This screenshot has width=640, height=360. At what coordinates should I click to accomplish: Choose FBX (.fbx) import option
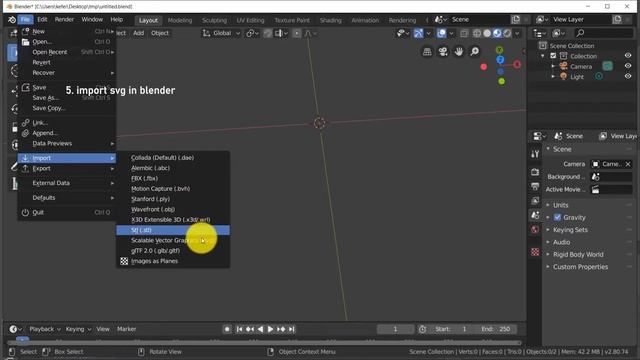(x=173, y=178)
